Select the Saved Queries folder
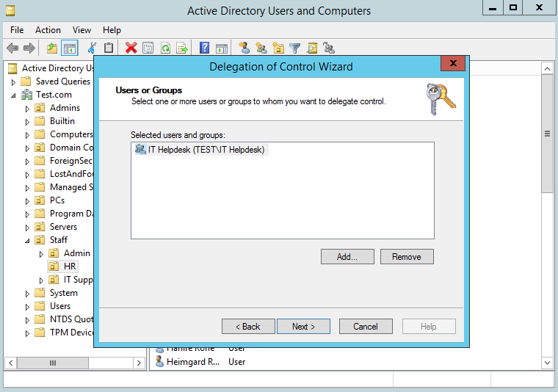 (56, 81)
